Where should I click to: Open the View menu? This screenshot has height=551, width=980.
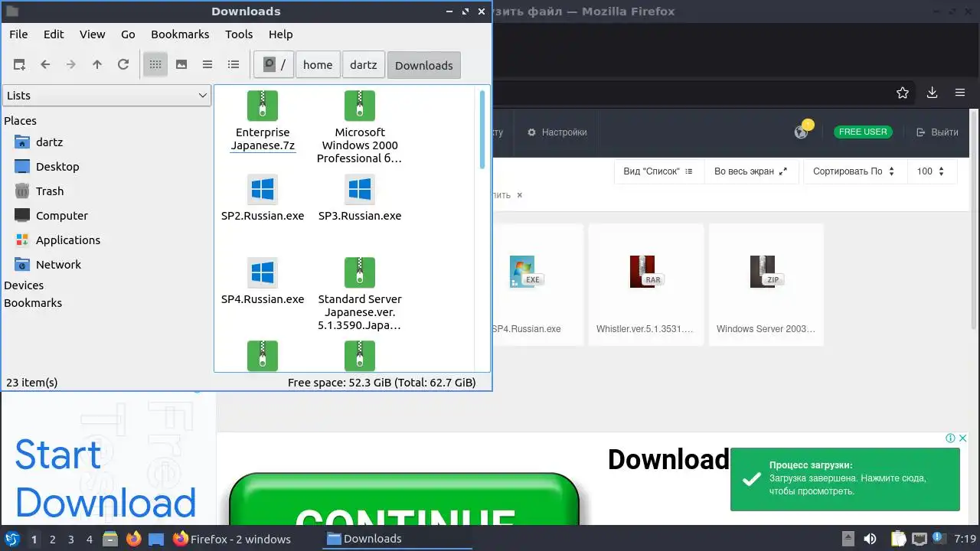[x=93, y=34]
